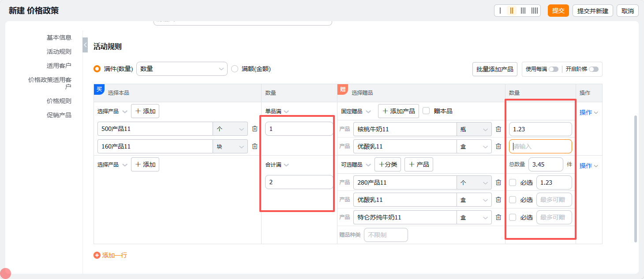Remove 160产品11 product via trash icon
644x279 pixels.
coord(255,146)
